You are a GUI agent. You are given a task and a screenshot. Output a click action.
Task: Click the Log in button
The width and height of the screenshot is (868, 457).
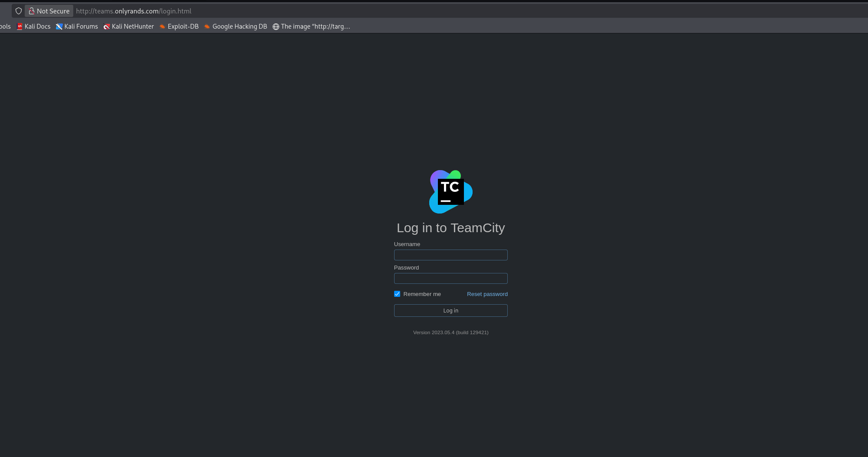tap(451, 310)
